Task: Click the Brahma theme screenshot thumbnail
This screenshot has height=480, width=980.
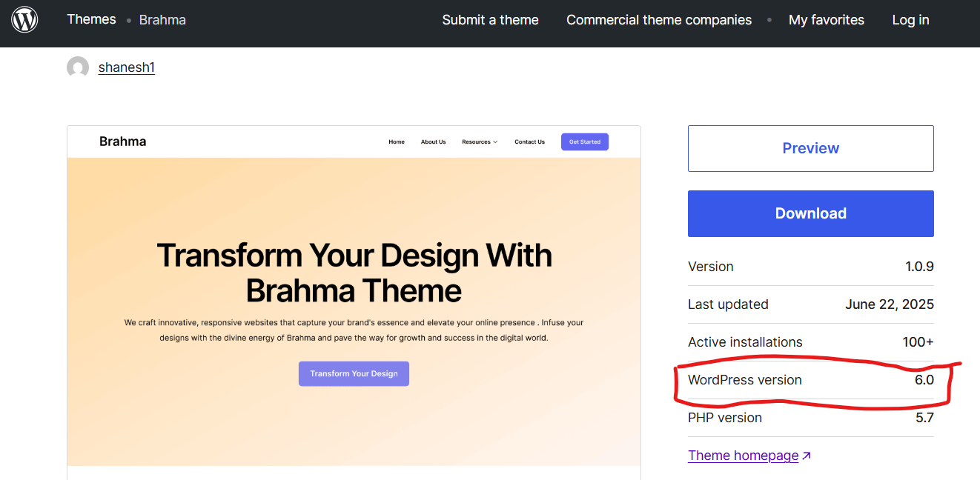Action: [354, 302]
